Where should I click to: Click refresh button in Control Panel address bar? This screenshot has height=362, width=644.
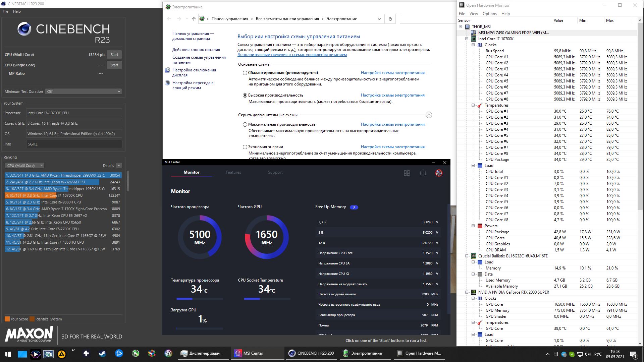[390, 19]
